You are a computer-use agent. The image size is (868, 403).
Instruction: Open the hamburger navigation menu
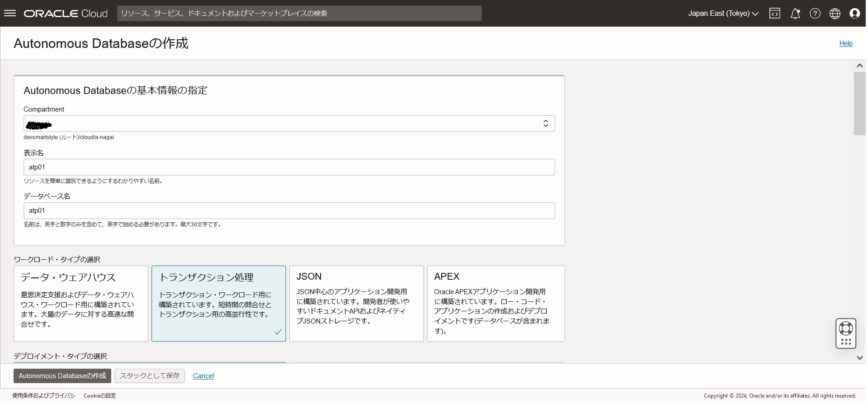click(10, 13)
